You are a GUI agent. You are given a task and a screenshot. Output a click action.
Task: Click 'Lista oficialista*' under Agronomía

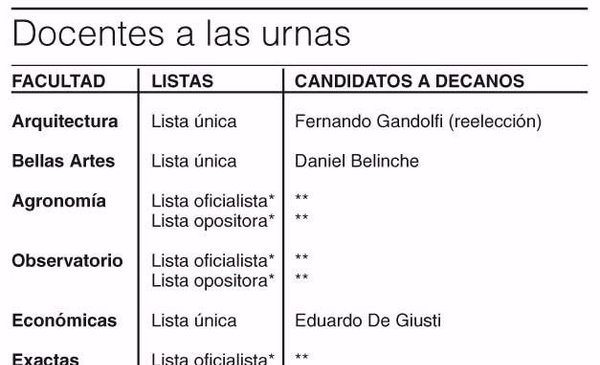pos(213,201)
